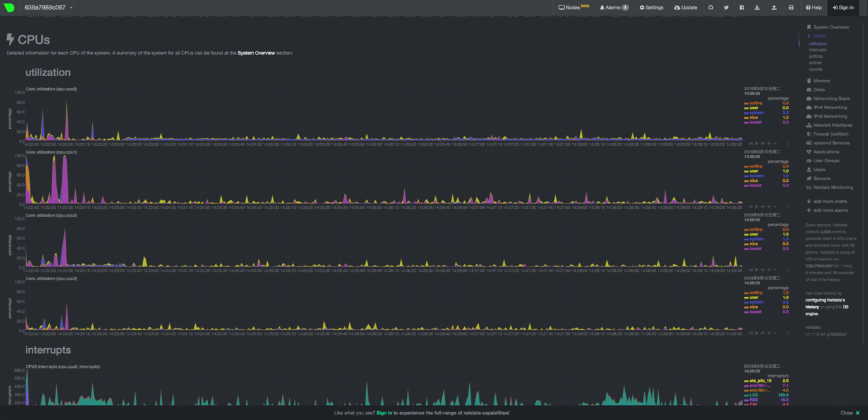
Task: Zoom in cpu3 chart with plus icon
Action: [x=769, y=332]
